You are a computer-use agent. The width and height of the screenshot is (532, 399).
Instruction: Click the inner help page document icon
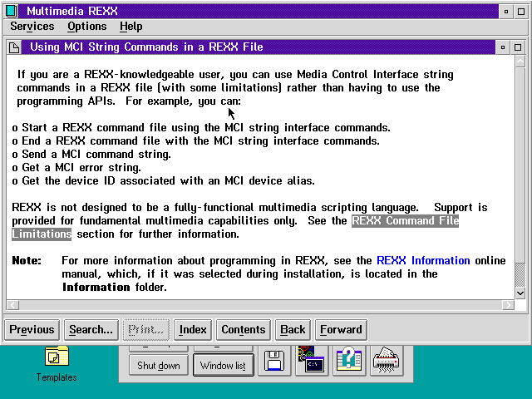pyautogui.click(x=14, y=47)
